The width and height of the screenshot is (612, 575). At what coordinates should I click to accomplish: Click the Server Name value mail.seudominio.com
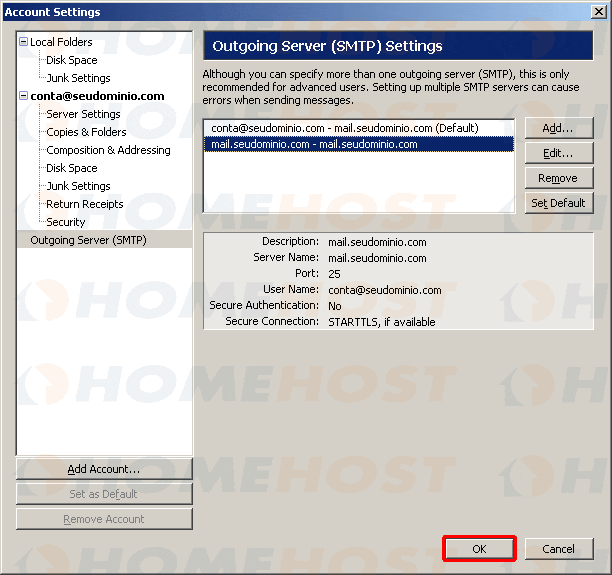377,258
